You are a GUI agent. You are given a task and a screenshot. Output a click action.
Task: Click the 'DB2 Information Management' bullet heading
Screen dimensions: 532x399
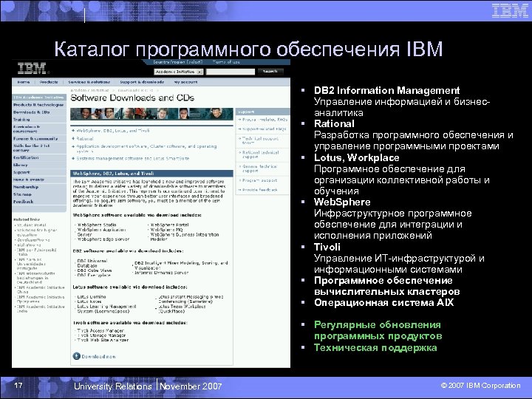point(386,90)
